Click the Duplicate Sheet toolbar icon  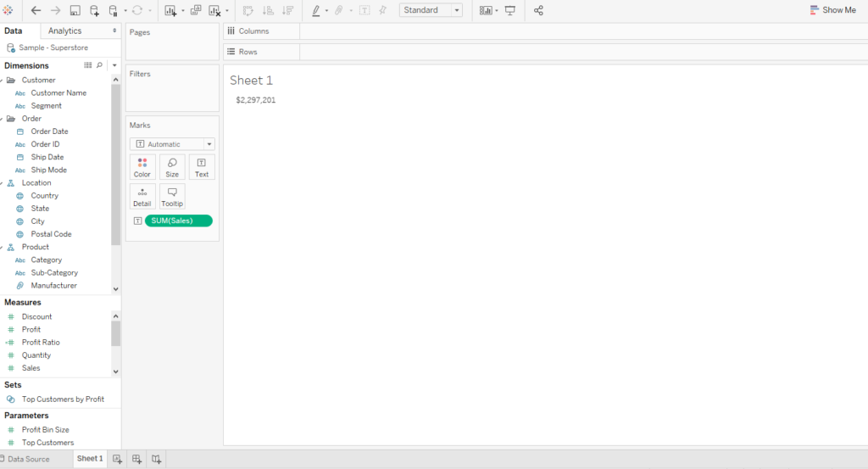coord(196,10)
